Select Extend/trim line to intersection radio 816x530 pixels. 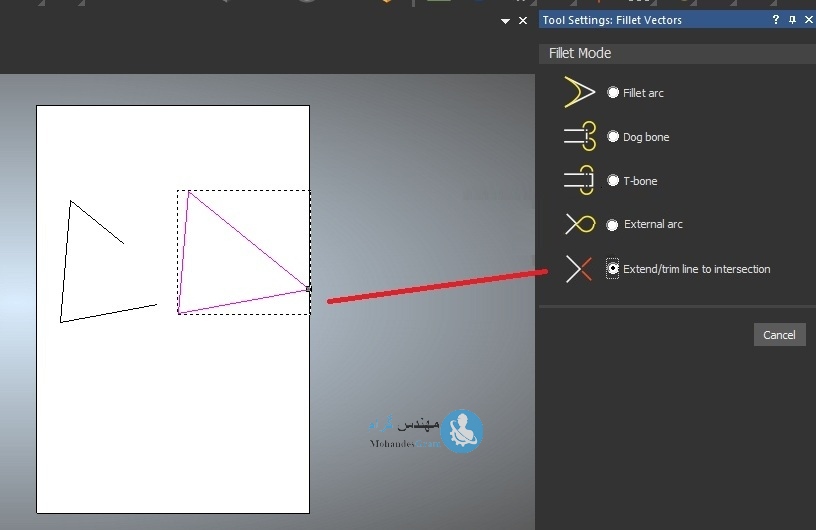[613, 269]
